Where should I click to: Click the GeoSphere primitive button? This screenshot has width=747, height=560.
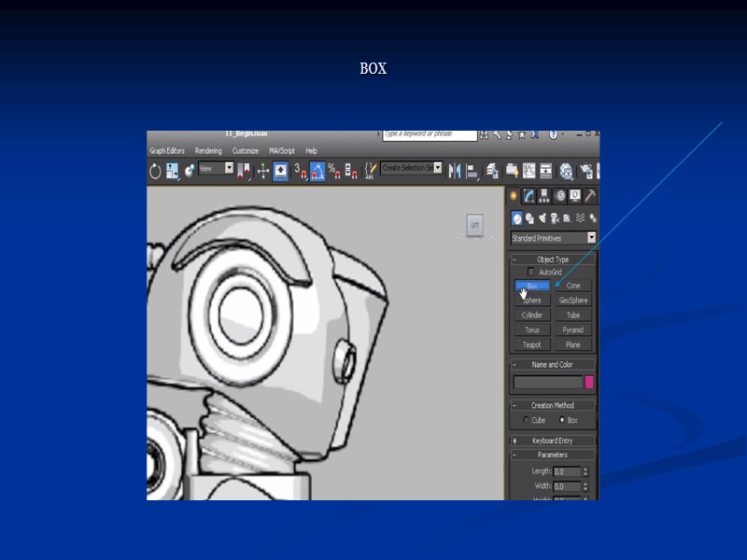573,301
